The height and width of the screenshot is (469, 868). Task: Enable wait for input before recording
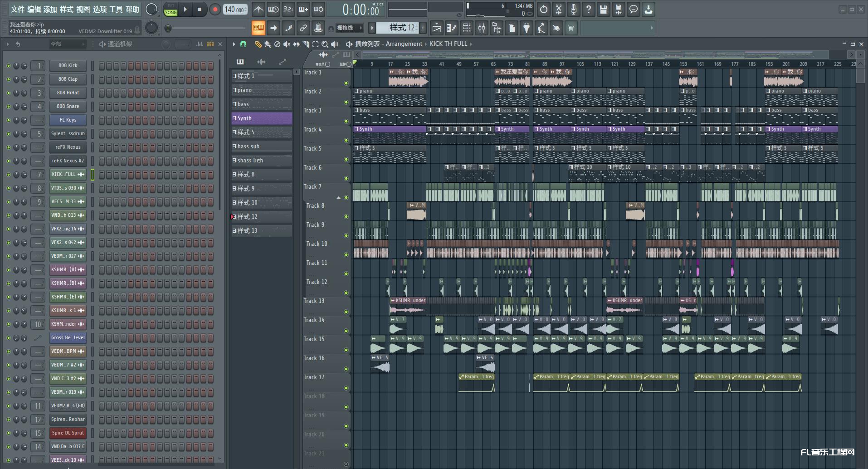[x=273, y=9]
